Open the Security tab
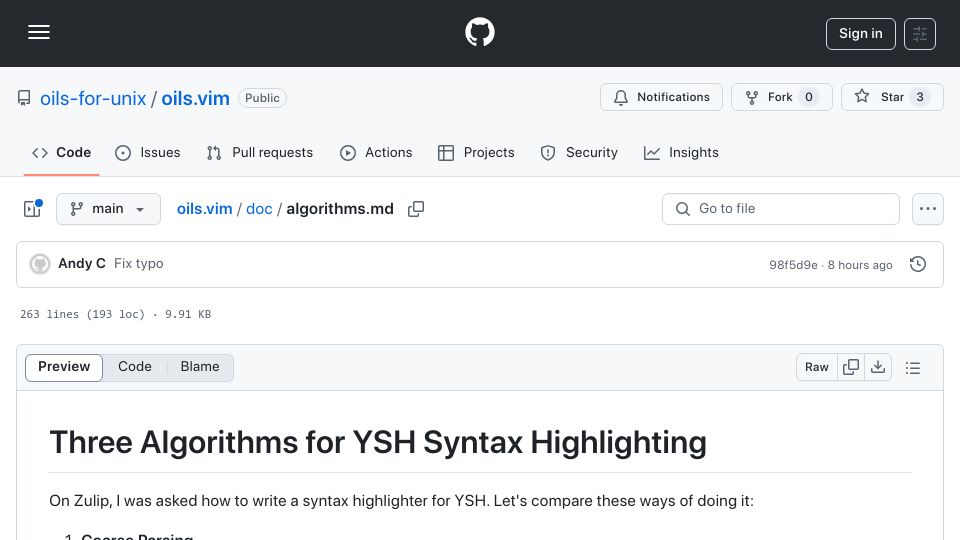960x540 pixels. tap(579, 152)
